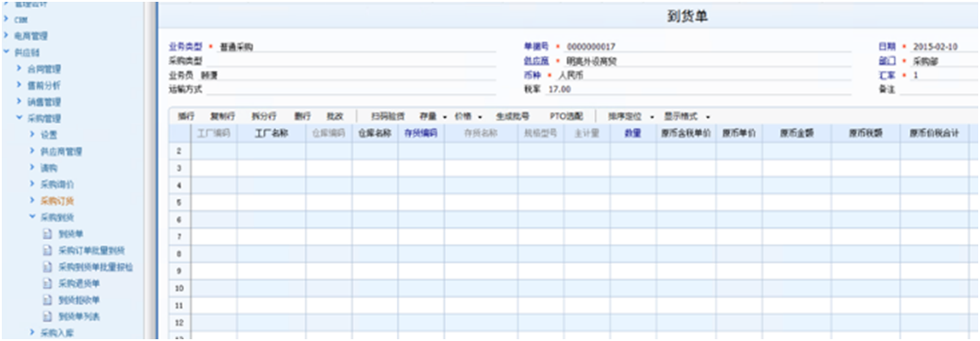Click the 税率 field showing 17.00

click(699, 90)
